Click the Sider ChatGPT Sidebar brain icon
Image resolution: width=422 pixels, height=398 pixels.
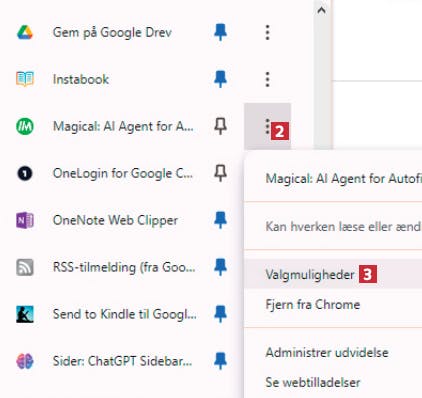point(25,361)
